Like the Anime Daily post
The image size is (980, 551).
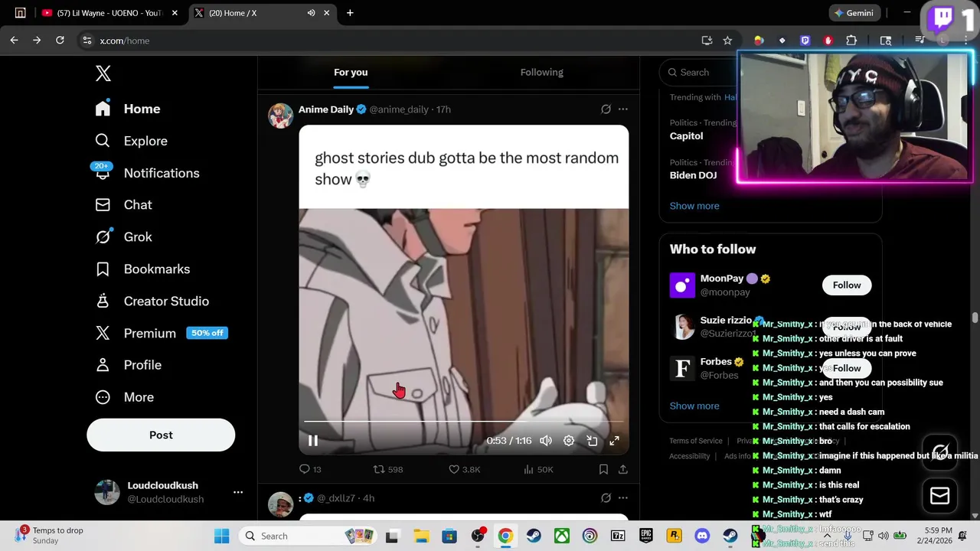[464, 469]
